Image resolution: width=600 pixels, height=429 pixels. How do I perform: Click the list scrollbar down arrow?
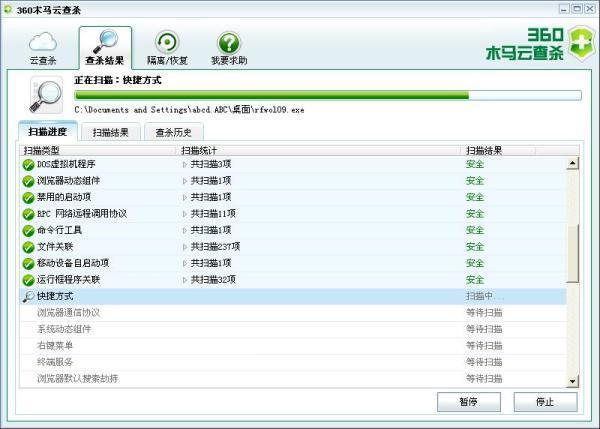[572, 381]
